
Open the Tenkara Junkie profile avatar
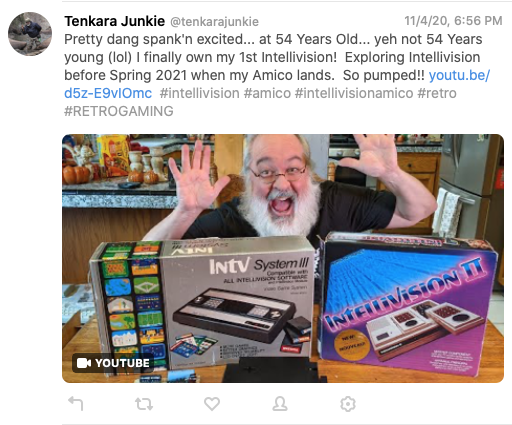[30, 34]
